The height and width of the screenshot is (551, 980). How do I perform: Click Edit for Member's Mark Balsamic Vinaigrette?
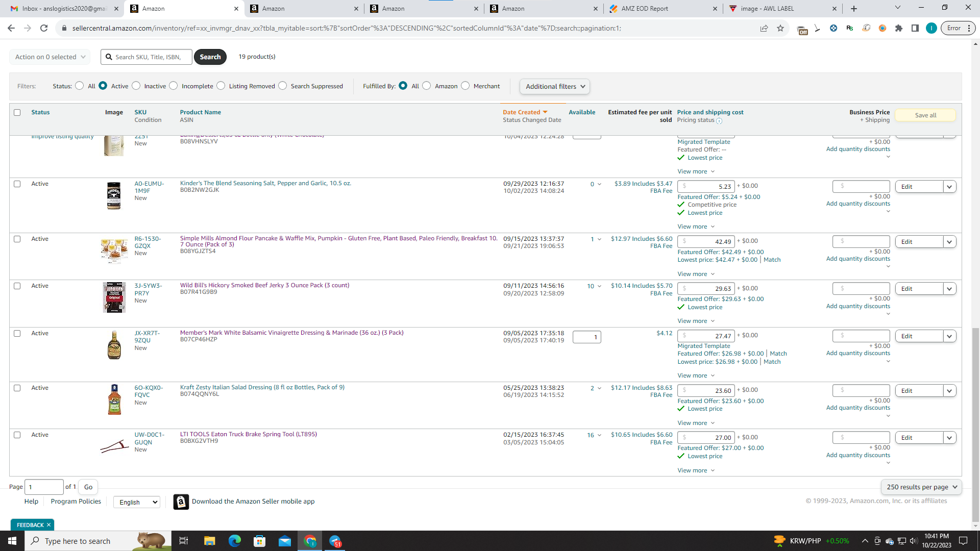pyautogui.click(x=919, y=336)
